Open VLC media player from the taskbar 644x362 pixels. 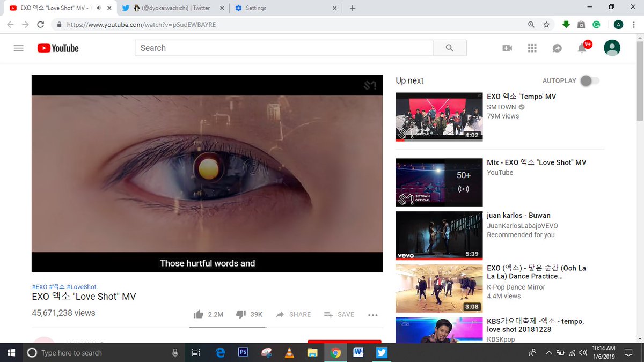tap(289, 352)
